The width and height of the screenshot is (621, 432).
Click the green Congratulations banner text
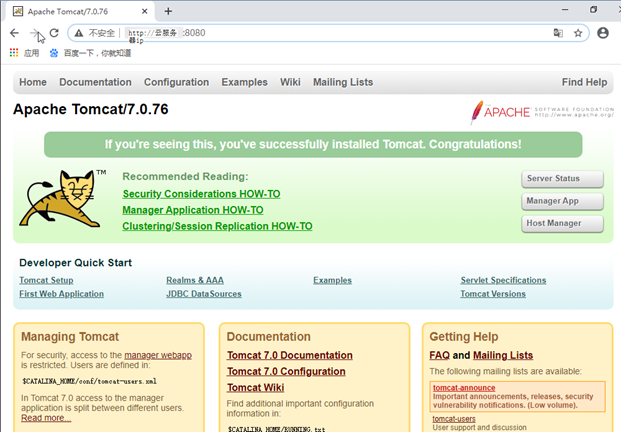pos(313,144)
